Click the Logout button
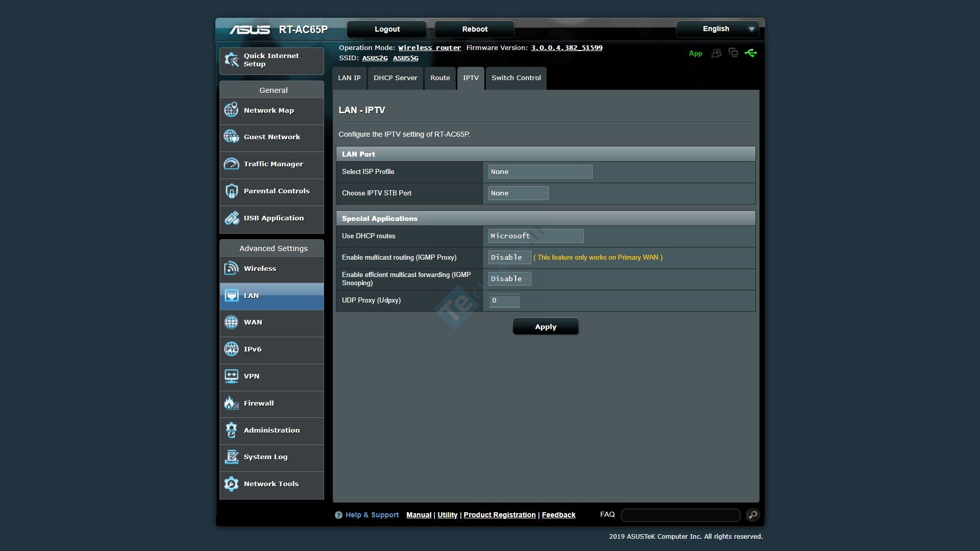This screenshot has height=551, width=980. pyautogui.click(x=387, y=29)
